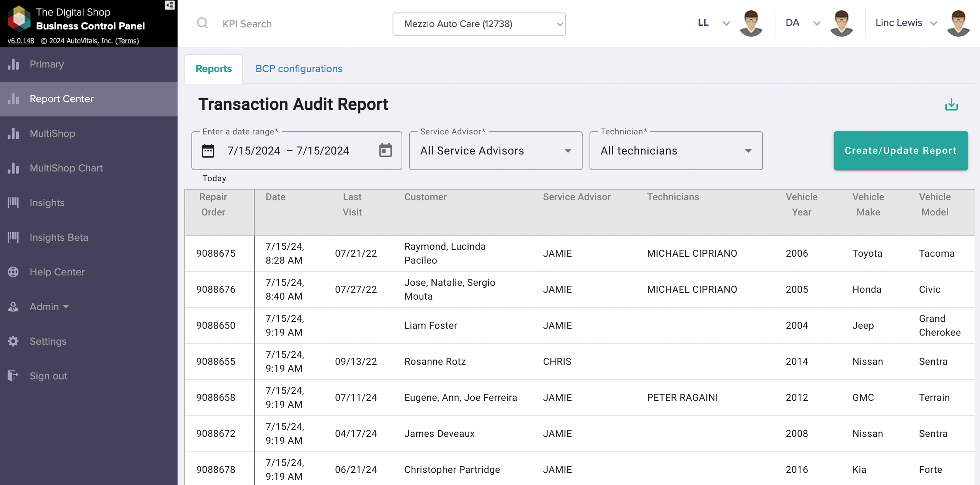Image resolution: width=980 pixels, height=485 pixels.
Task: Expand the Linc Lewis user chevron
Action: 934,24
